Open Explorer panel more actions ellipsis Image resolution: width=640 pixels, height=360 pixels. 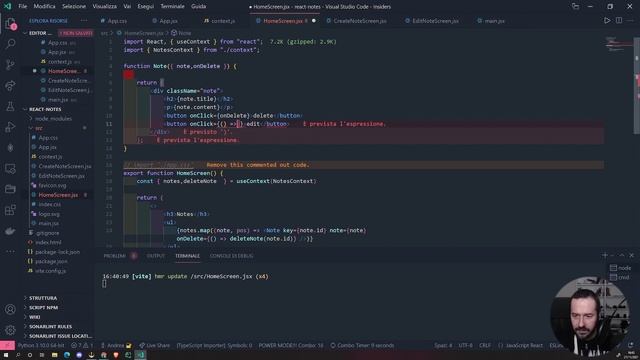click(84, 20)
